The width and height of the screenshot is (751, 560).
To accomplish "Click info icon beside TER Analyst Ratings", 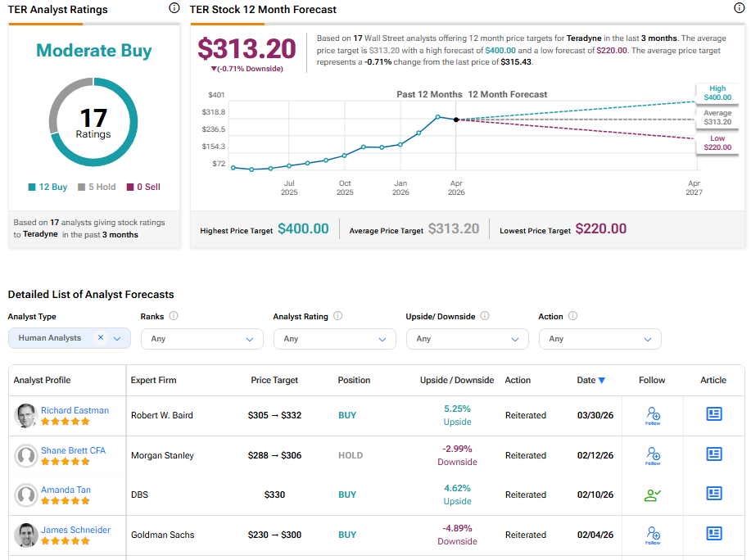I will click(x=174, y=8).
